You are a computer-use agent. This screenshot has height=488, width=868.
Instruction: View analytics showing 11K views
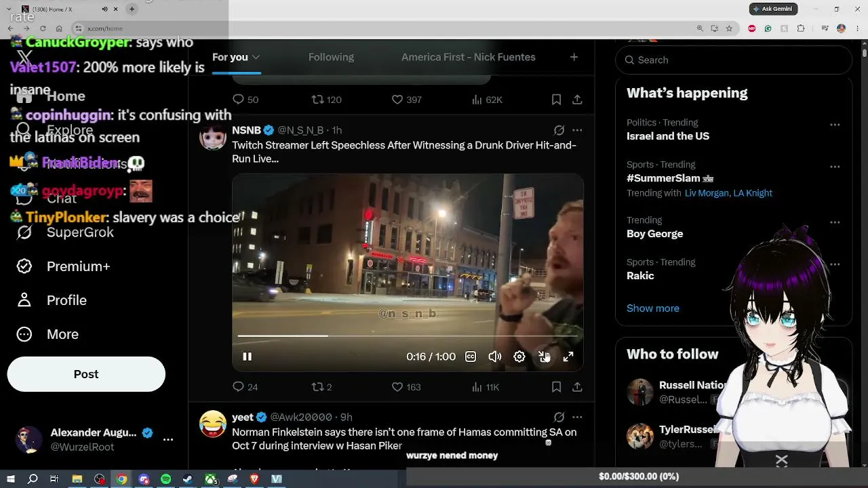(485, 387)
